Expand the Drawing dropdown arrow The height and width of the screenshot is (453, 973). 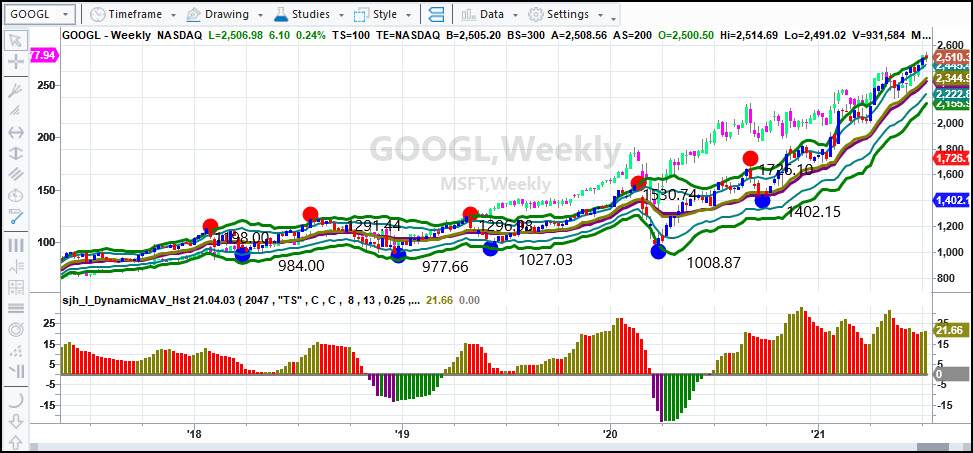point(260,15)
